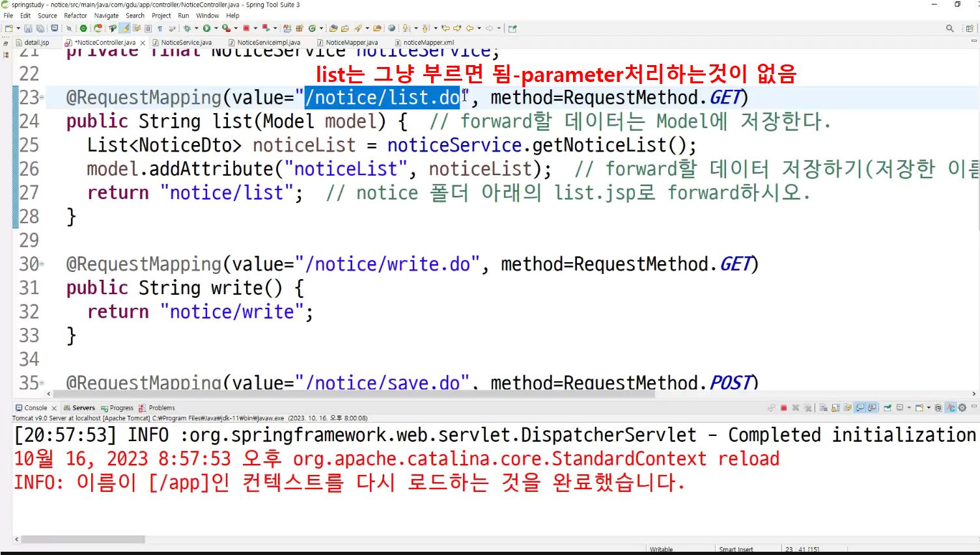
Task: Click on line number 27 in gutter
Action: point(29,193)
